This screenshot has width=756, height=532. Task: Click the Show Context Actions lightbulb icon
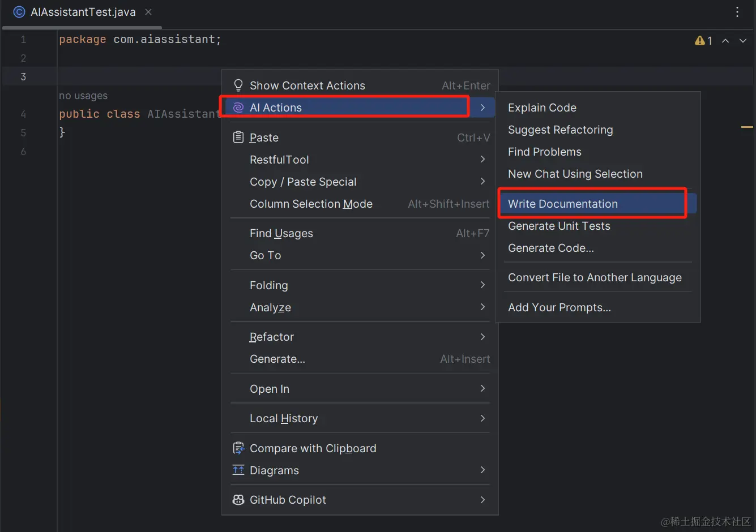coord(238,85)
